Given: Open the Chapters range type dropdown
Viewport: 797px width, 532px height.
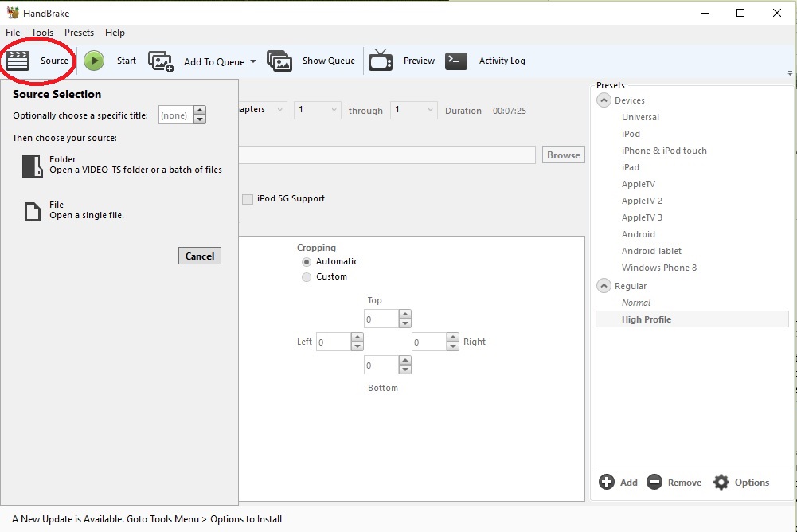Looking at the screenshot, I should pyautogui.click(x=263, y=110).
